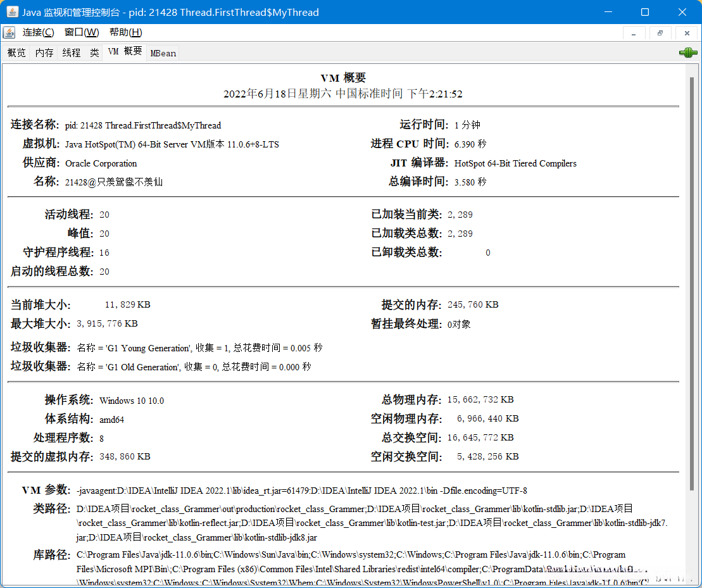This screenshot has height=588, width=702.
Task: Open the 窗口(W) menu
Action: coord(82,32)
